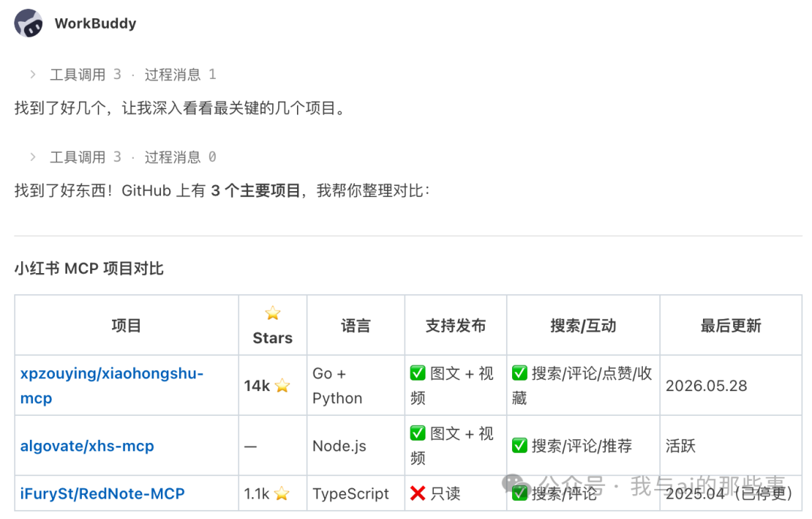The image size is (812, 519).
Task: Click green check in xhs-mcp 支持发布 cell
Action: pyautogui.click(x=417, y=433)
